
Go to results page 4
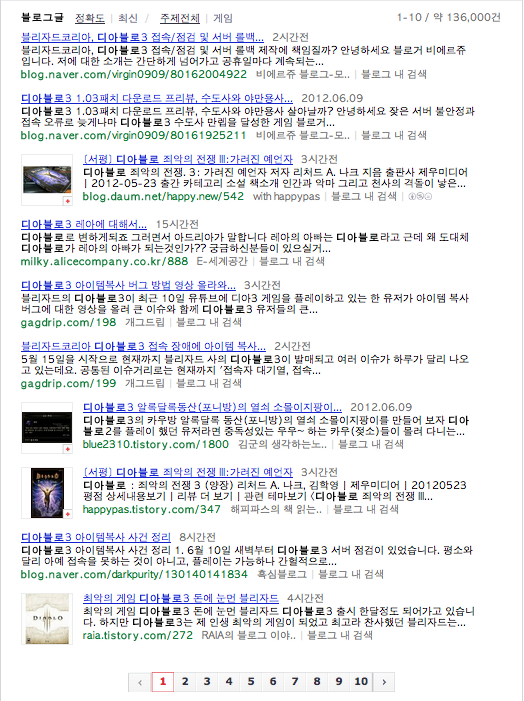(229, 682)
